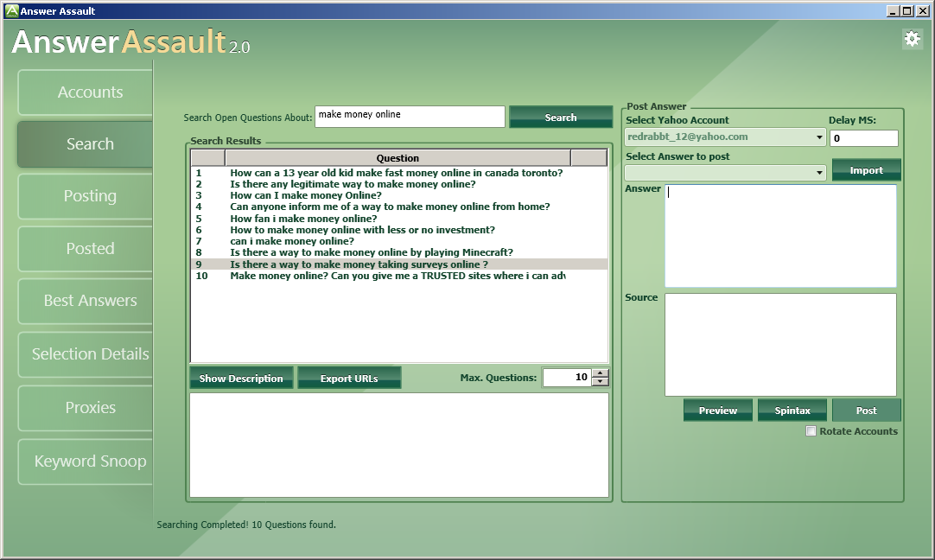
Task: Decrease Max. Questions with down arrow
Action: point(601,382)
